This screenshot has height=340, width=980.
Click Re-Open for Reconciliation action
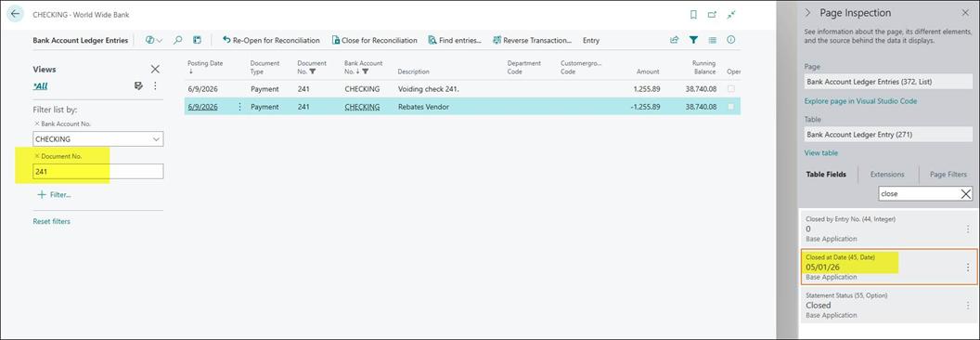(271, 40)
